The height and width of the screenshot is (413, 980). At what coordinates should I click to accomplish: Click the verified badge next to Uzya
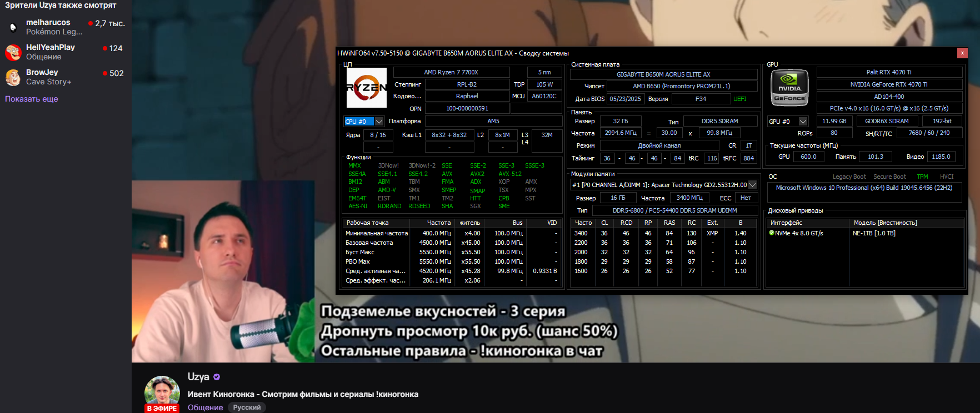tap(217, 377)
